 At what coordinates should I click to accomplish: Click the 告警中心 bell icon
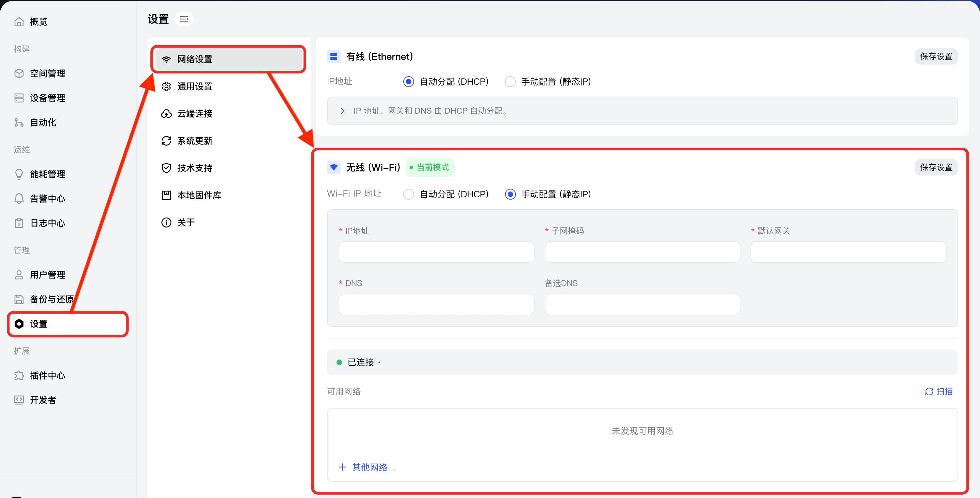19,199
